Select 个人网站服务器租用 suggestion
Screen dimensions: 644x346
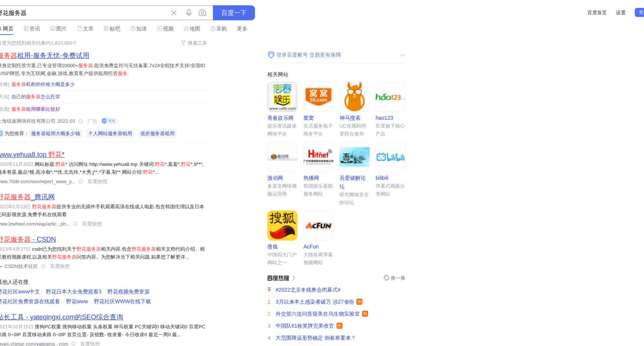[110, 133]
